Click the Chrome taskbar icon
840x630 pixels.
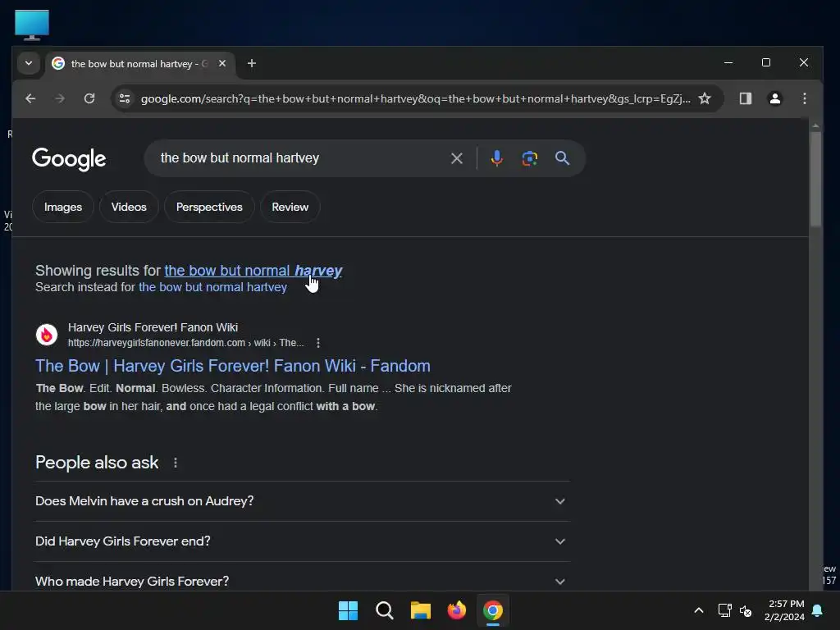click(493, 610)
